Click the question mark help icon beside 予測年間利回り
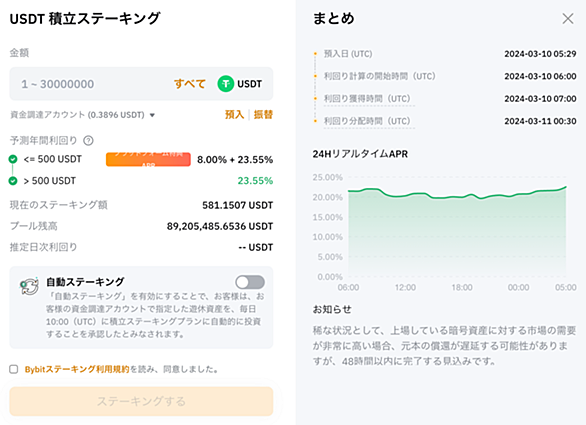This screenshot has height=425, width=586. coord(88,141)
